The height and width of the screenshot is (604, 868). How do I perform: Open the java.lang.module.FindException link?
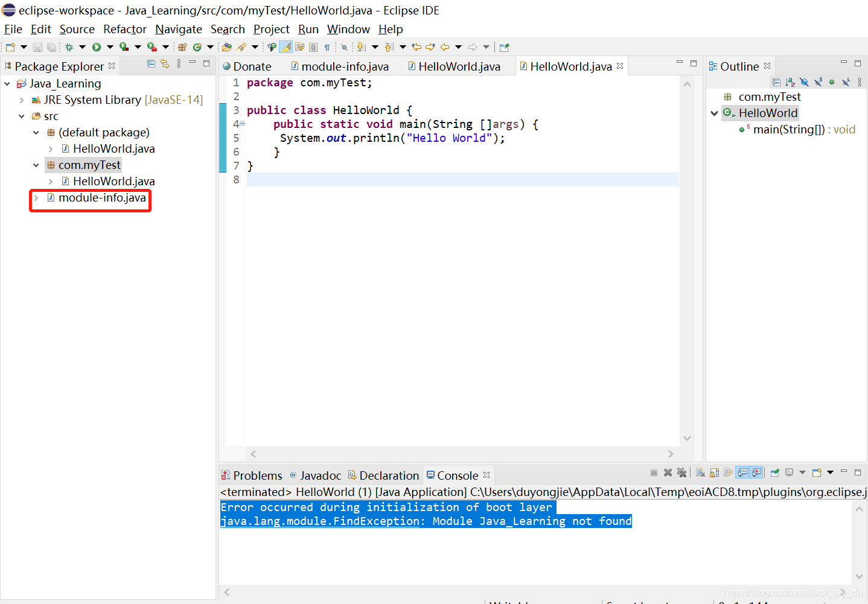click(x=320, y=521)
